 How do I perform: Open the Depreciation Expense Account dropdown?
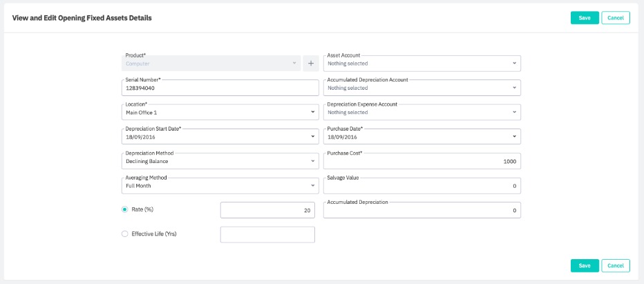[x=422, y=112]
